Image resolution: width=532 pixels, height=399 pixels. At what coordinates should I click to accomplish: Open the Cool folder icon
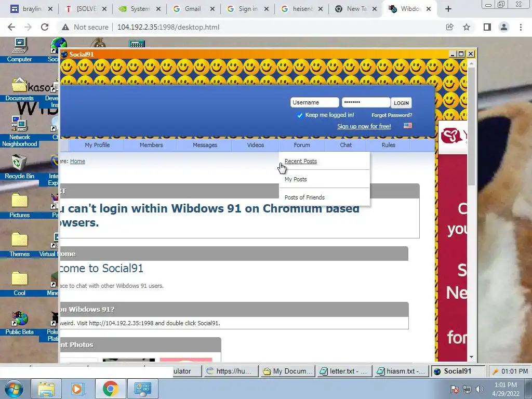coord(19,284)
